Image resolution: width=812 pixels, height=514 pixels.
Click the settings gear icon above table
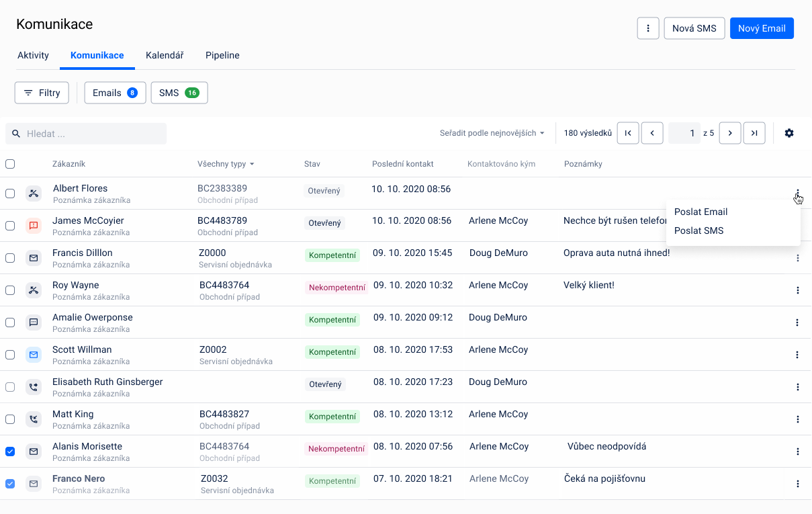tap(789, 133)
